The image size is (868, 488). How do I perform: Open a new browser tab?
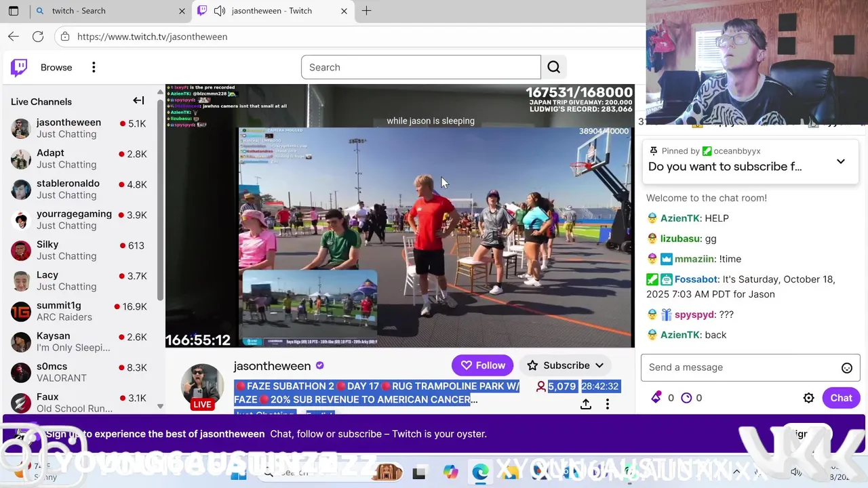(366, 11)
